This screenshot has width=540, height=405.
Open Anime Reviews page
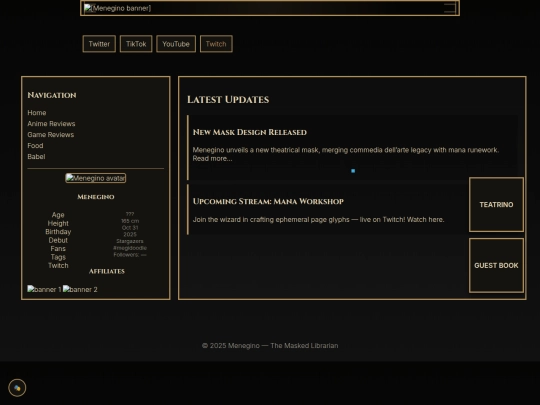51,124
